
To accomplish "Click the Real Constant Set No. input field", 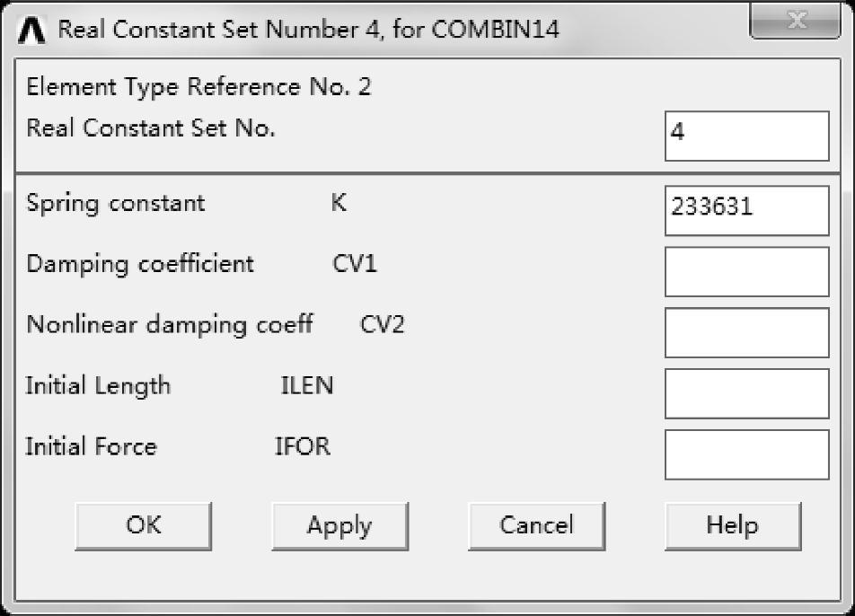I will point(746,136).
